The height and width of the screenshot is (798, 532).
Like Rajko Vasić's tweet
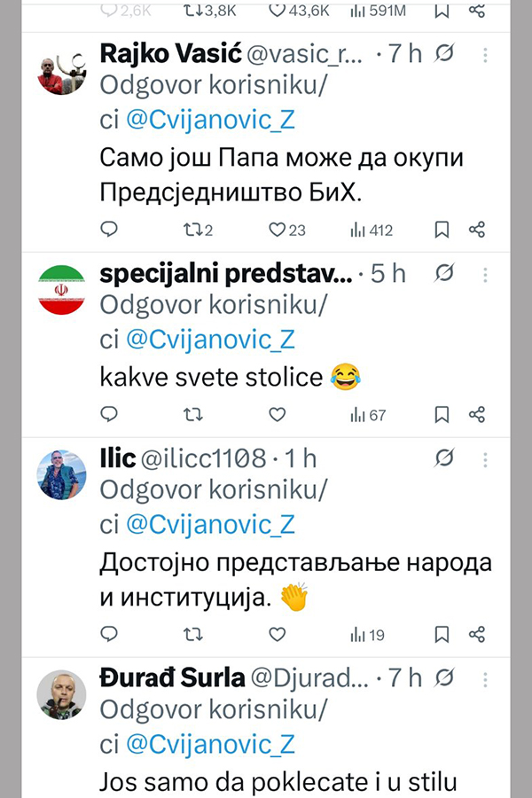click(x=278, y=230)
